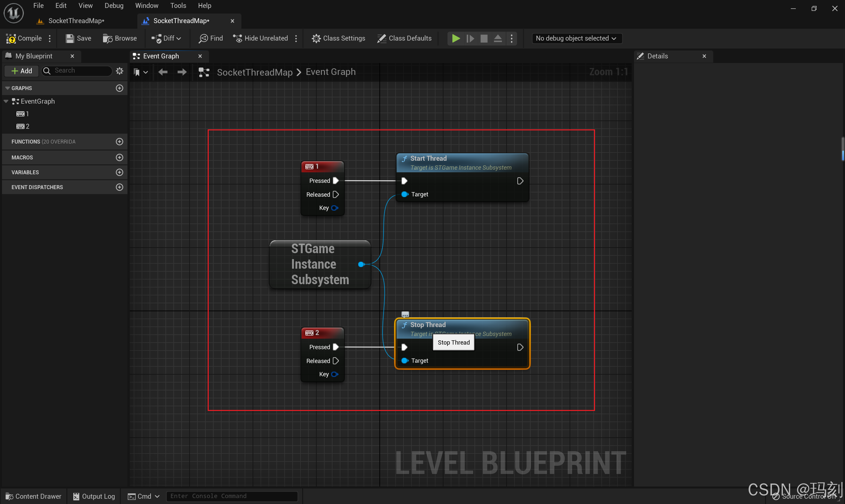
Task: Collapse the EventGraph tree item
Action: click(x=6, y=101)
